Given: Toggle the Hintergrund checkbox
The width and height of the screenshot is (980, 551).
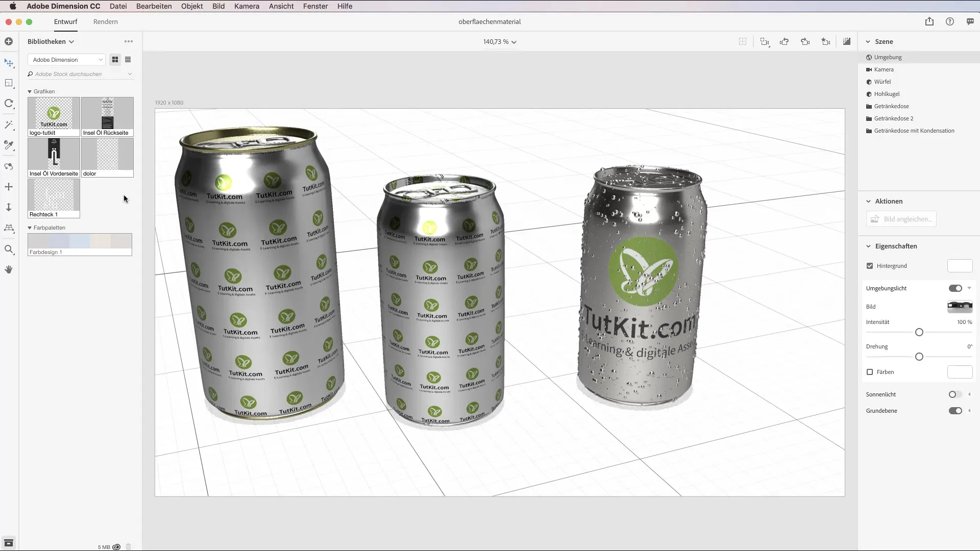Looking at the screenshot, I should pos(870,266).
